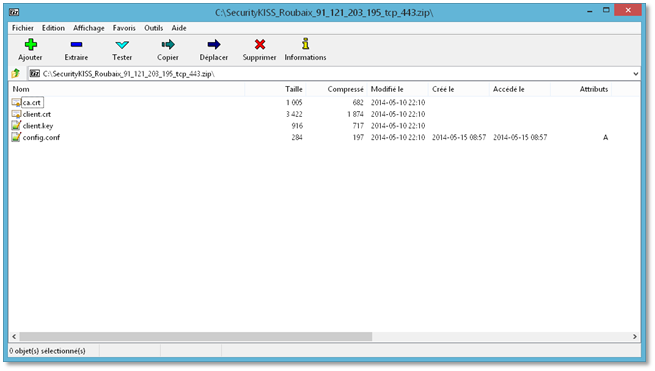The image size is (655, 371).
Task: Select the client.key file name
Action: click(38, 126)
